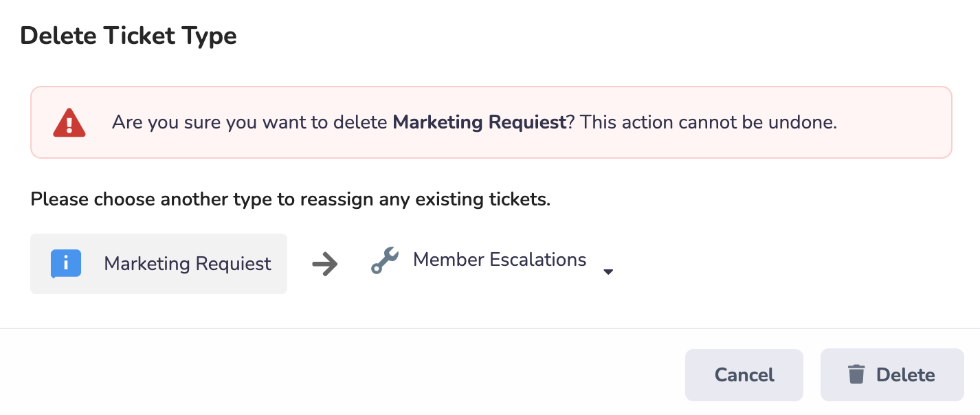Click the blue info speech bubble icon
980x415 pixels.
pos(66,264)
